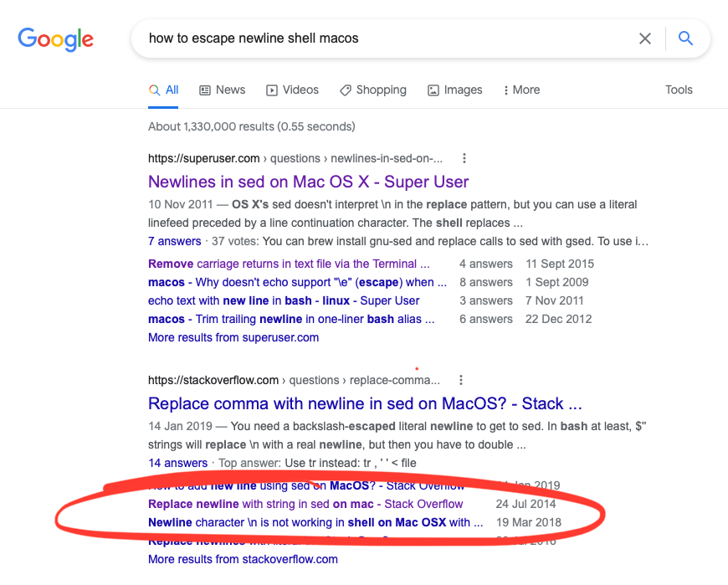Click the '14 answers' link

pos(177,463)
